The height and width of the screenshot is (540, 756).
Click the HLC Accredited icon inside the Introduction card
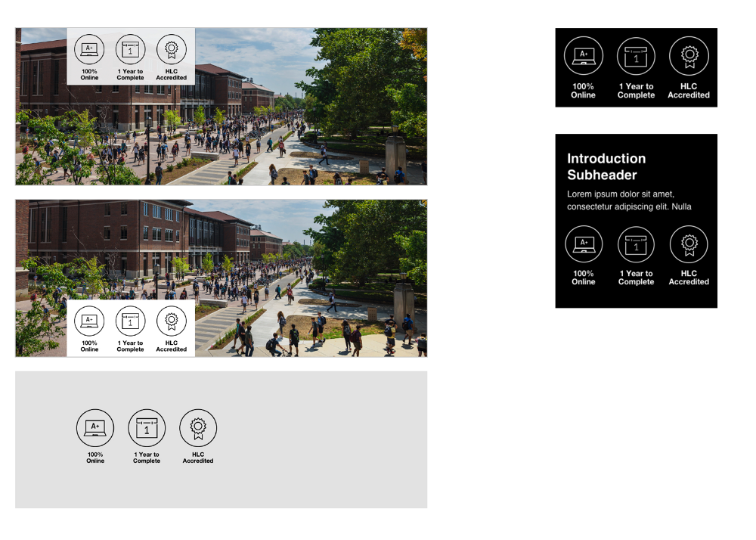(689, 244)
